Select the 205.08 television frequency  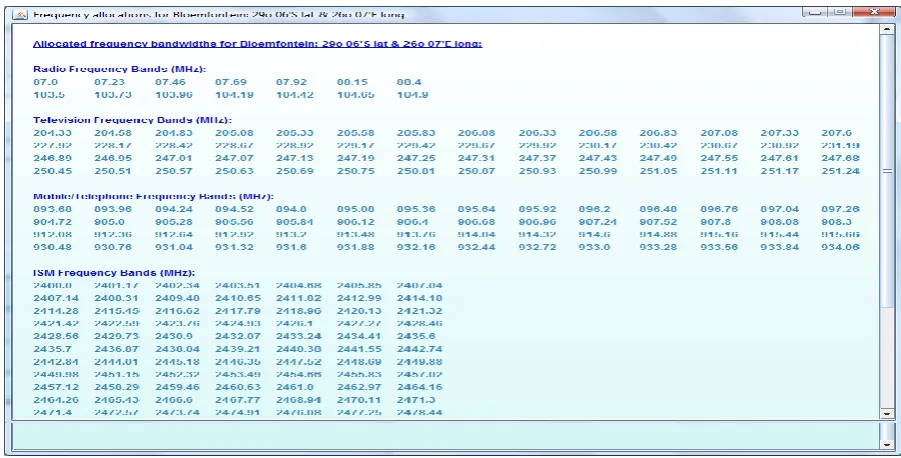click(234, 133)
